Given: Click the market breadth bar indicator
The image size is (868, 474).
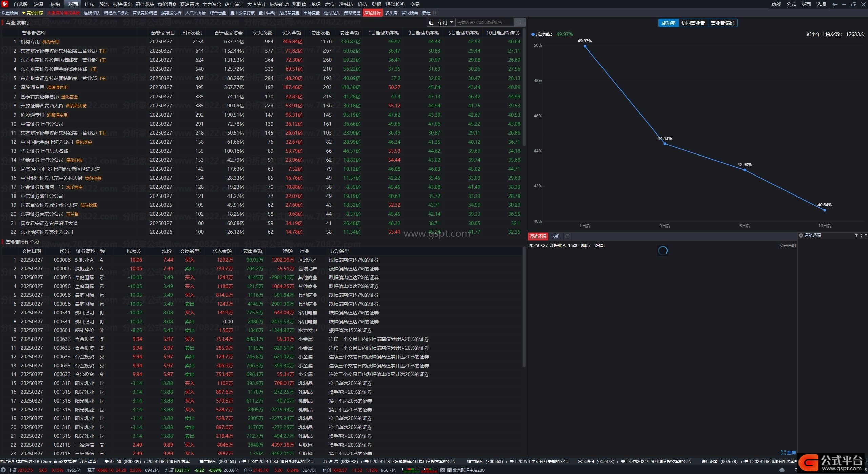Looking at the screenshot, I should [419, 470].
